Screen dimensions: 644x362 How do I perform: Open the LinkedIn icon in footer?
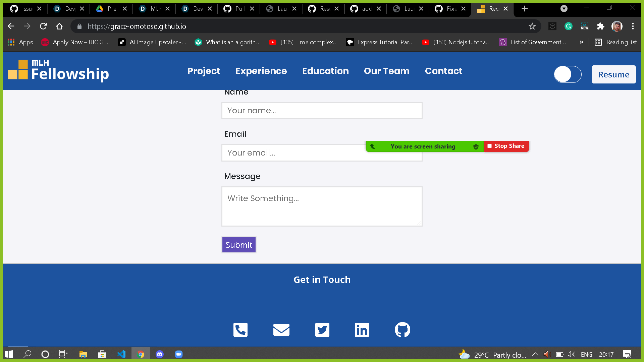pyautogui.click(x=362, y=330)
